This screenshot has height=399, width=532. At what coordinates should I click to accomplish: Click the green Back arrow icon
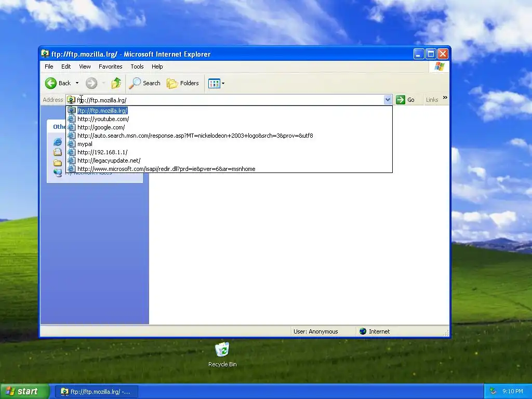(51, 83)
